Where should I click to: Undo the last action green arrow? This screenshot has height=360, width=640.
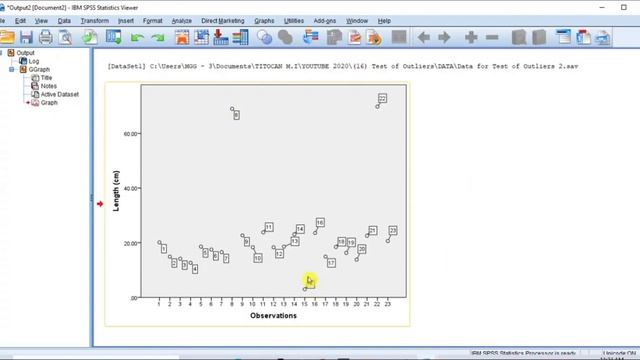pos(137,38)
